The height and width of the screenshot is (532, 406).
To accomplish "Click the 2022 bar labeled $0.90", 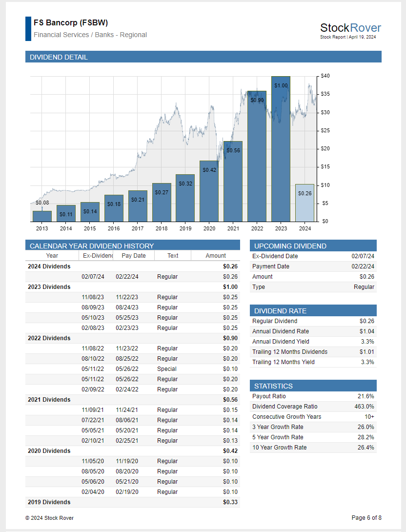I will click(257, 156).
